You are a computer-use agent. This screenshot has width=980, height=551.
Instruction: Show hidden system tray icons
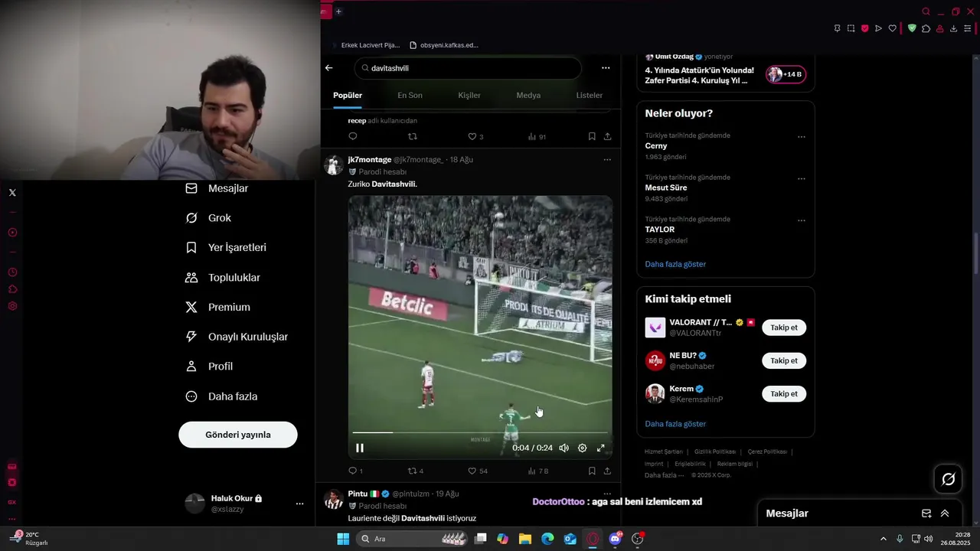point(883,539)
